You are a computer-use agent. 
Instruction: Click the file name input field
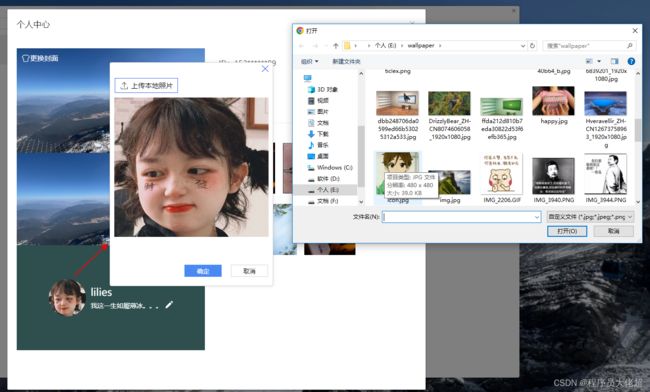461,217
